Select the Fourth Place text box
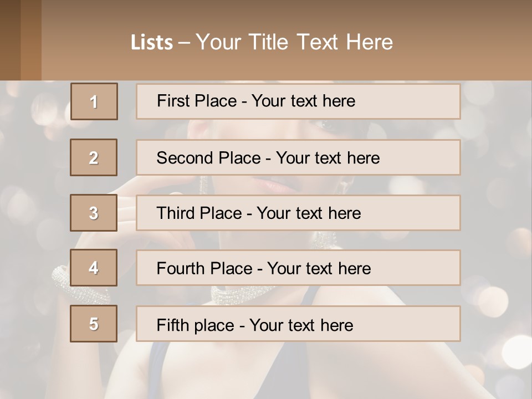 (x=298, y=268)
